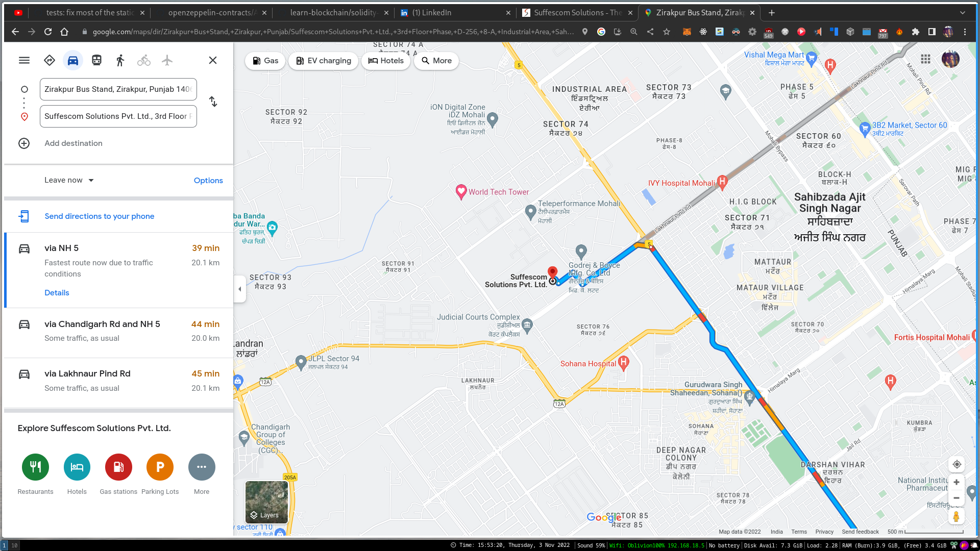980x551 pixels.
Task: Bookmark this page with star
Action: [x=667, y=32]
